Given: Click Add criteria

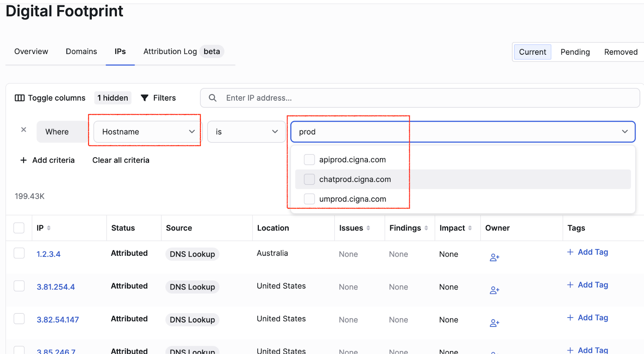Looking at the screenshot, I should 47,160.
